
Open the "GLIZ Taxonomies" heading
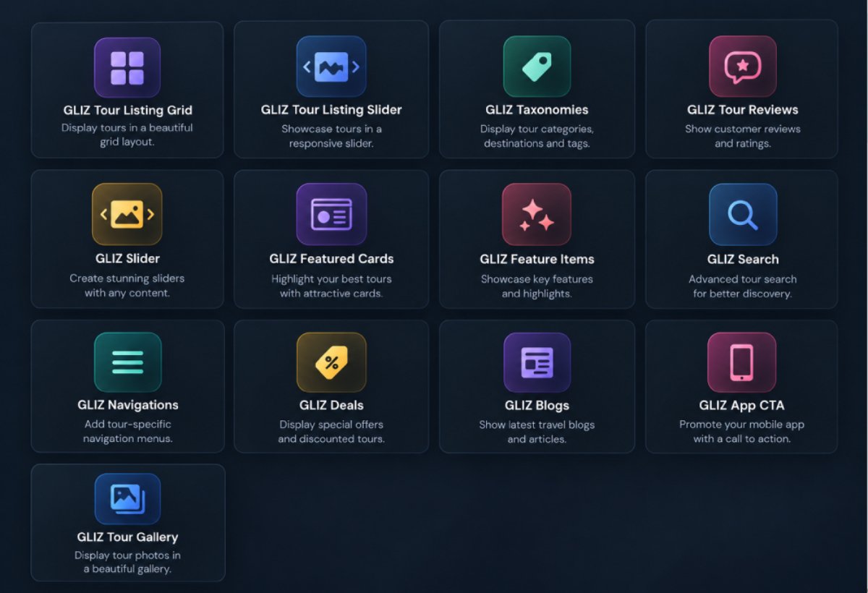tap(537, 110)
